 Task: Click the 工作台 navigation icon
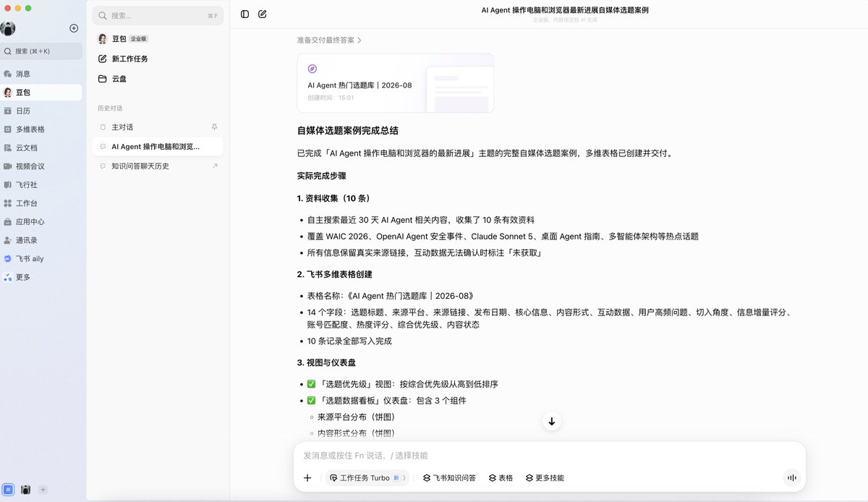(x=8, y=203)
